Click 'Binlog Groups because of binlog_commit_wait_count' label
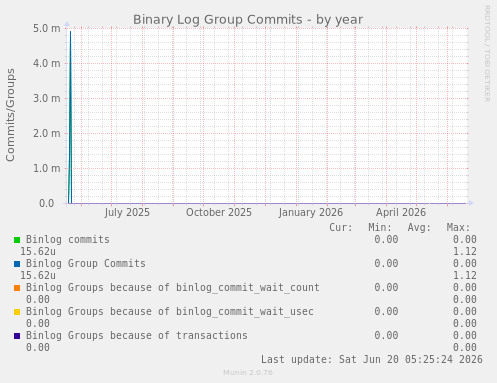The width and height of the screenshot is (497, 383). click(x=173, y=288)
